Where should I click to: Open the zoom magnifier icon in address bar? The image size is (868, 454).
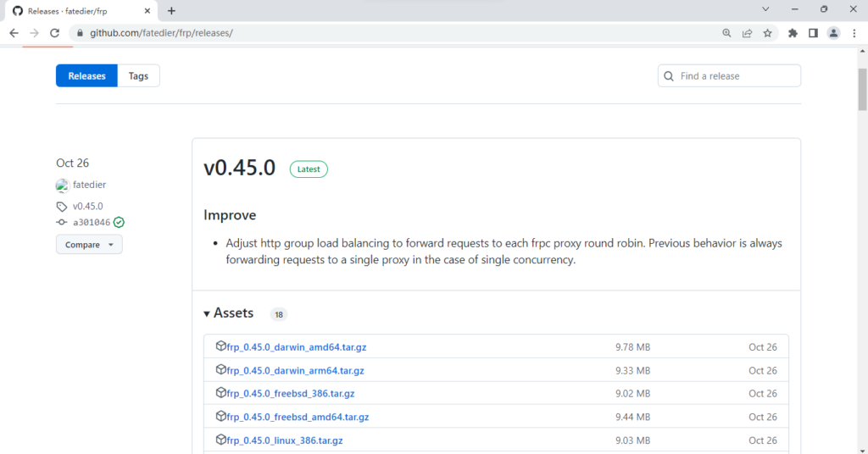(x=726, y=33)
